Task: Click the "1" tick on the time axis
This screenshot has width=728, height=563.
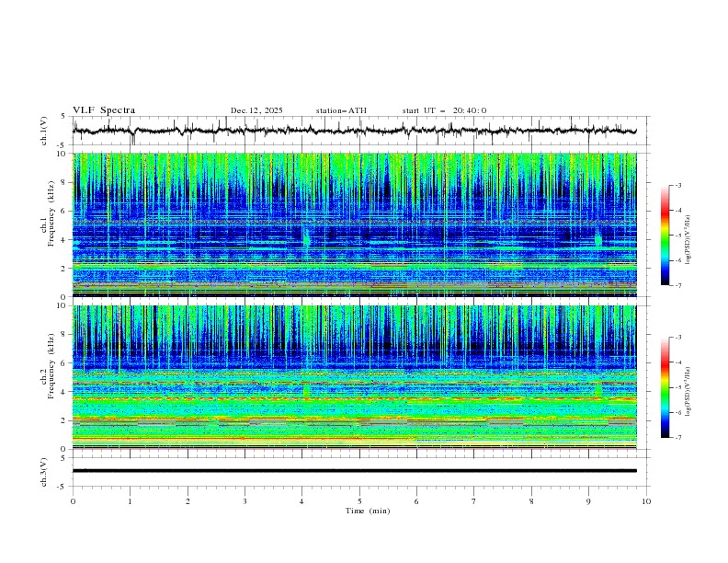Action: click(x=130, y=501)
